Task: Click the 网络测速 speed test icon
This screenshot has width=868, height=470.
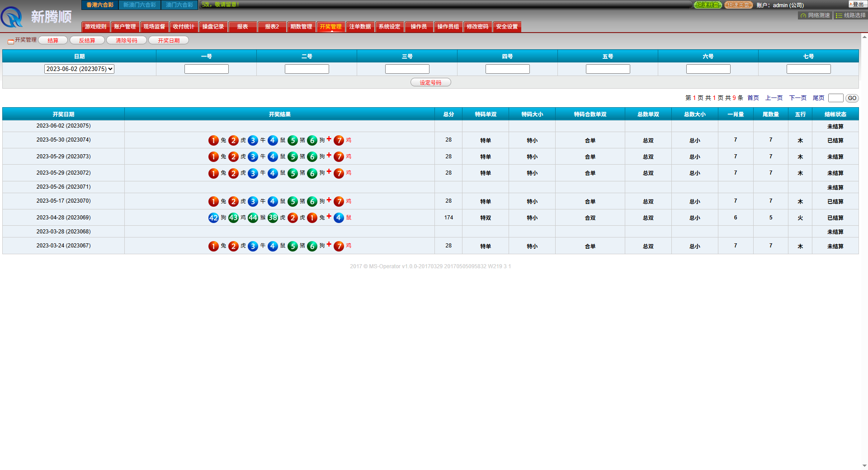Action: (803, 15)
